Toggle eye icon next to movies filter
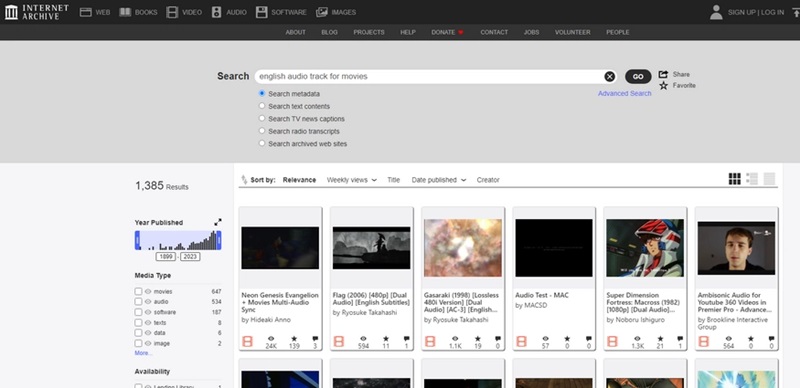The width and height of the screenshot is (800, 388). pyautogui.click(x=148, y=292)
